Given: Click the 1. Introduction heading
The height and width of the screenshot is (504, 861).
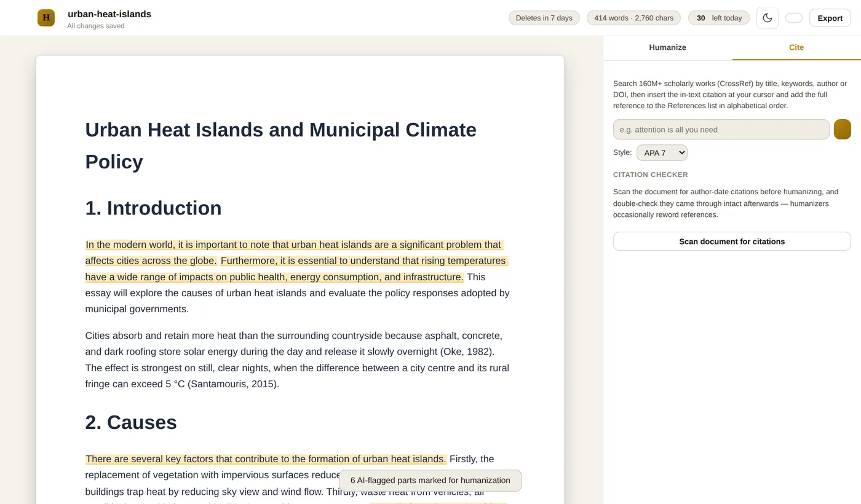Looking at the screenshot, I should pos(153,208).
